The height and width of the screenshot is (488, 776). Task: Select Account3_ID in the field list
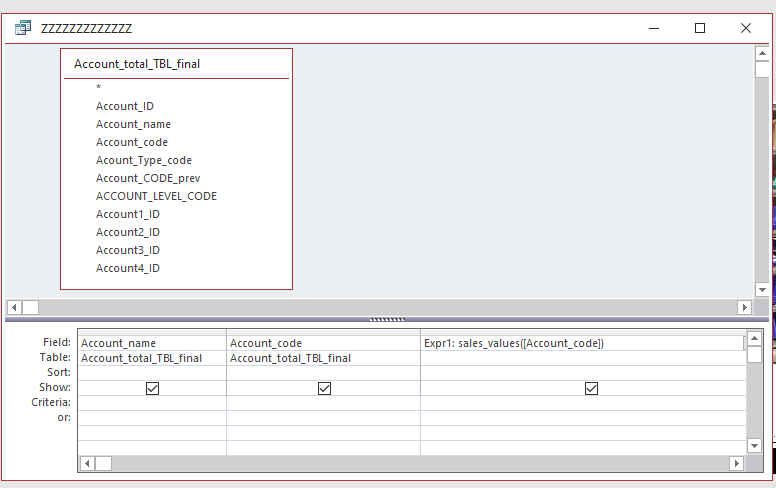pos(128,250)
